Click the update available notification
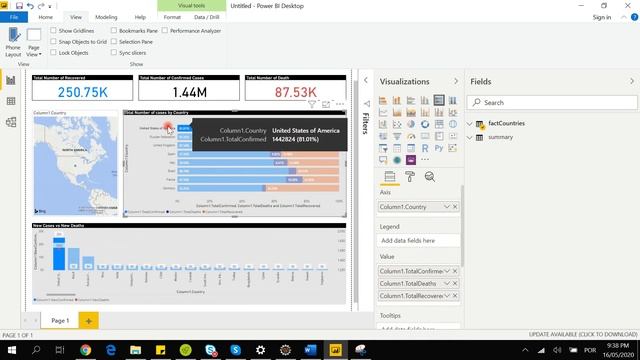The width and height of the screenshot is (640, 360). pyautogui.click(x=582, y=334)
